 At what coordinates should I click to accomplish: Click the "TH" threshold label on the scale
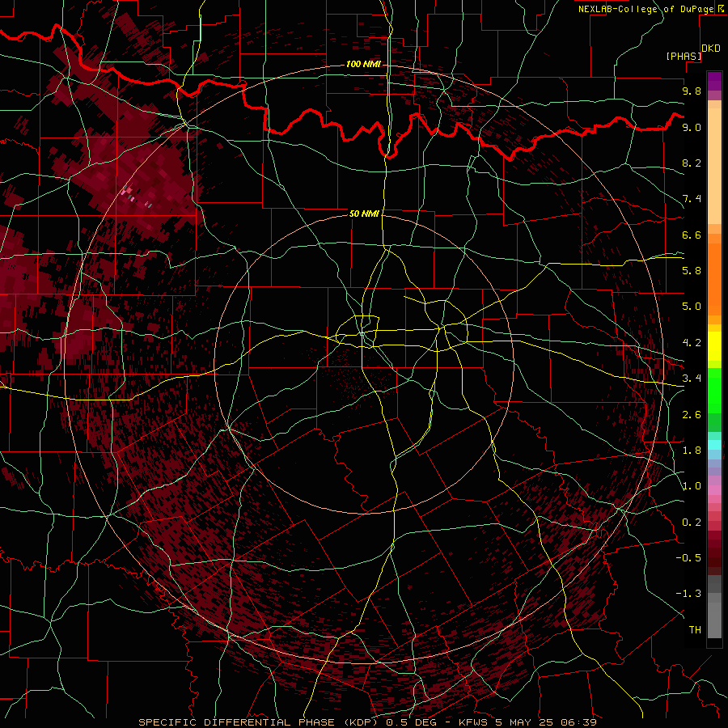coord(695,630)
